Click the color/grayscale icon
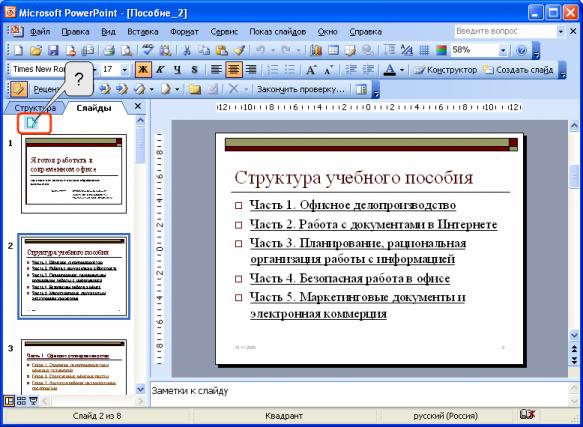The width and height of the screenshot is (583, 427). pyautogui.click(x=441, y=50)
